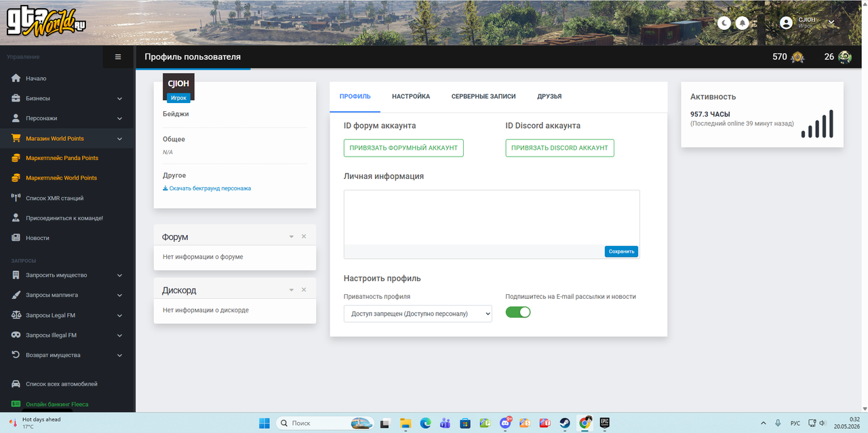Click the Возврат имущества history icon

click(16, 355)
